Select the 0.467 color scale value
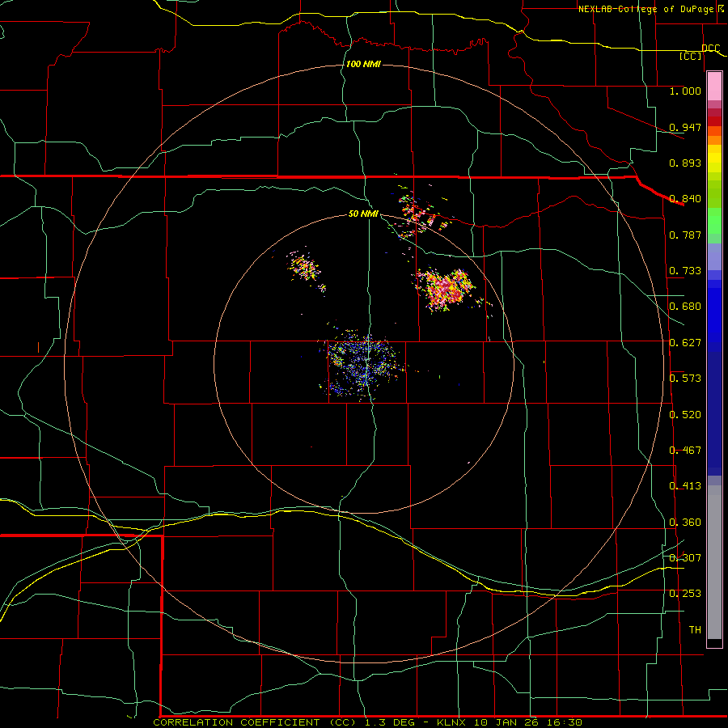 (x=685, y=451)
